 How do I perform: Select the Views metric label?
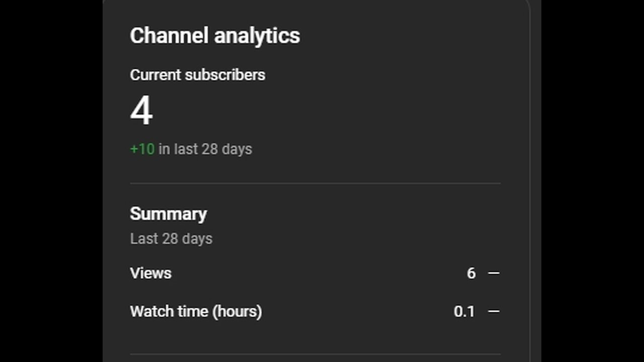pos(150,273)
